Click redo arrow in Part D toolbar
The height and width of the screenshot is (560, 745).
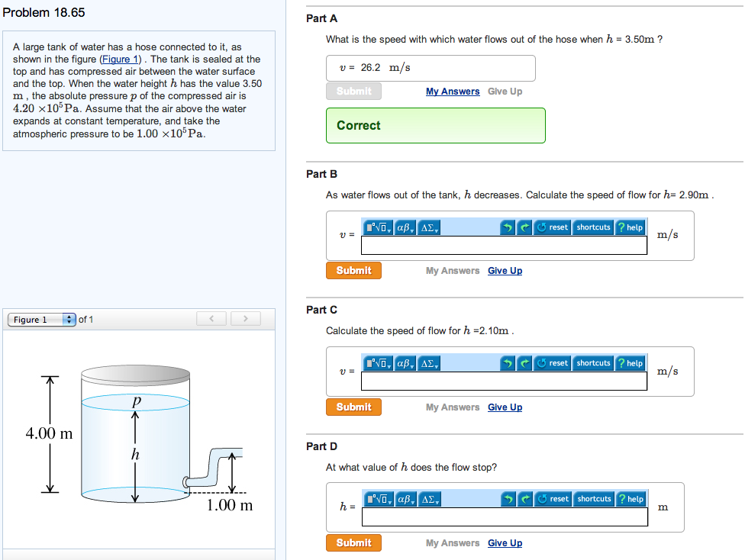click(x=525, y=499)
